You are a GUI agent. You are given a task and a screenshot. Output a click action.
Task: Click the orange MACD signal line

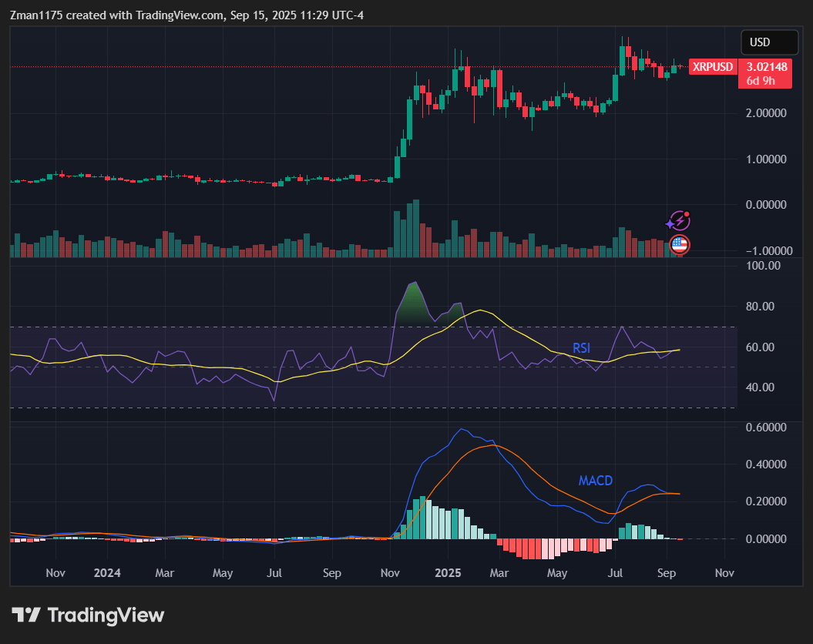click(x=493, y=445)
